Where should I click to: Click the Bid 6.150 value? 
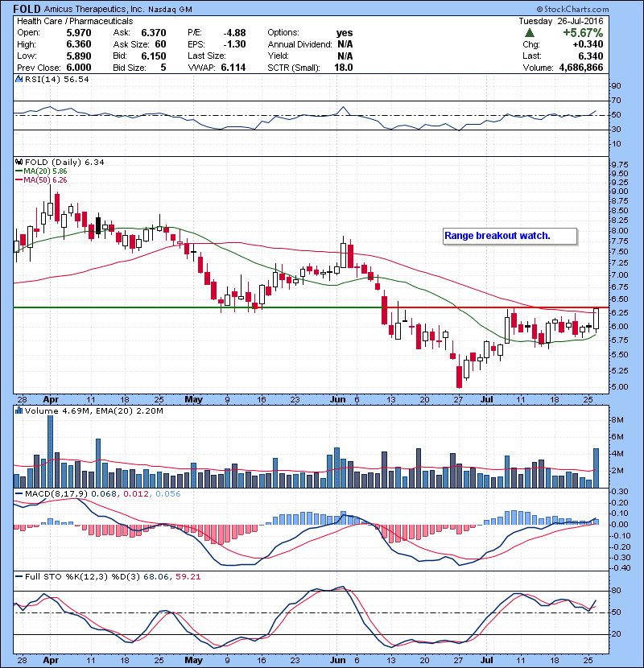154,56
